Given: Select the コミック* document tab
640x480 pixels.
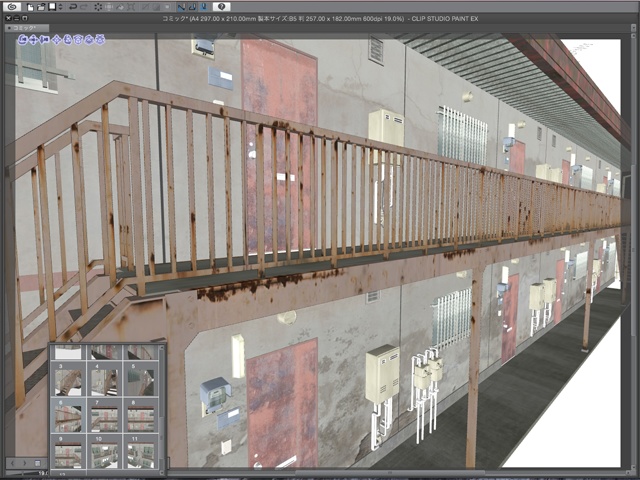Looking at the screenshot, I should point(27,28).
